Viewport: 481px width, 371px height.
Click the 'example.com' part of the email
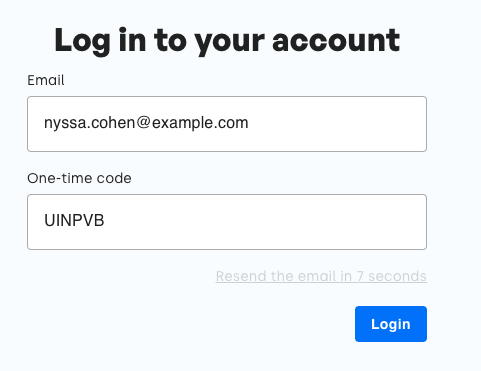200,123
